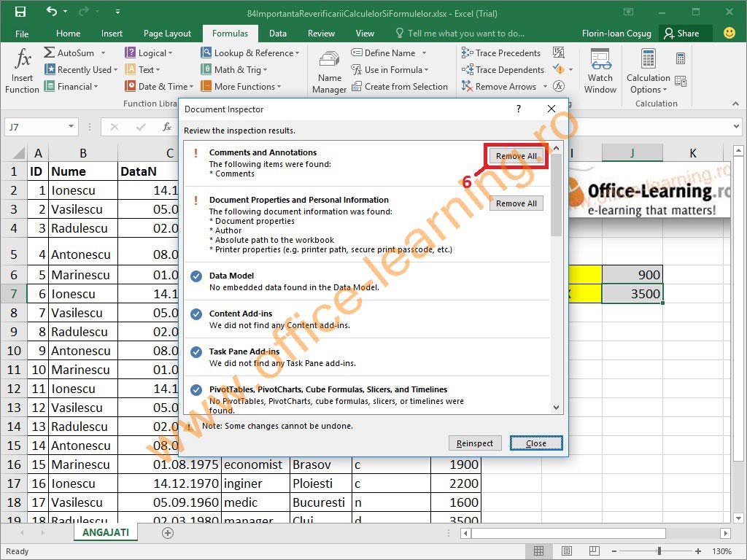Screen dimensions: 747x560
Task: Click the Calculate Now icon
Action: pos(681,58)
